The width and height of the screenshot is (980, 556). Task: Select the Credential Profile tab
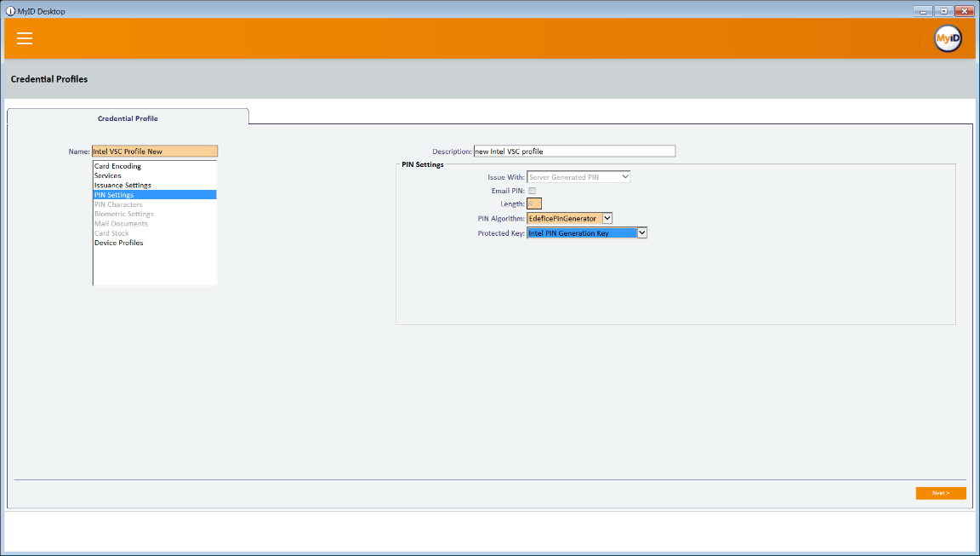[x=128, y=118]
